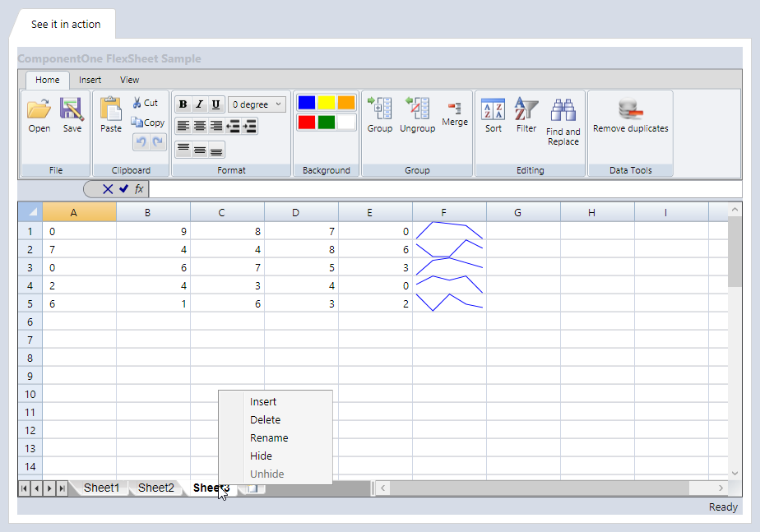The image size is (760, 532).
Task: Click the Redo arrow button
Action: point(158,142)
